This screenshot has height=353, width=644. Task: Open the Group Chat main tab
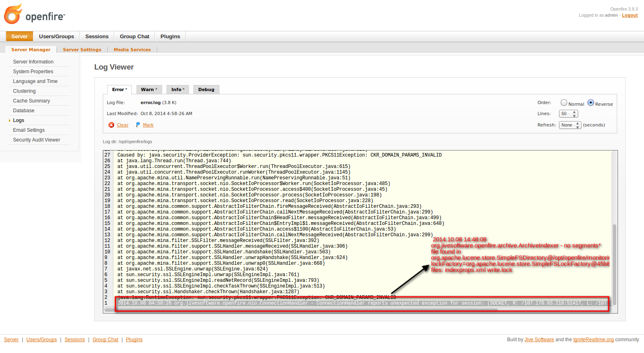tap(134, 37)
